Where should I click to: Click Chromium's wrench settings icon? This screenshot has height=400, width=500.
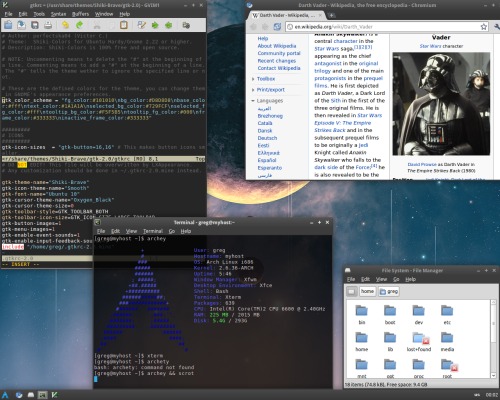[x=496, y=27]
